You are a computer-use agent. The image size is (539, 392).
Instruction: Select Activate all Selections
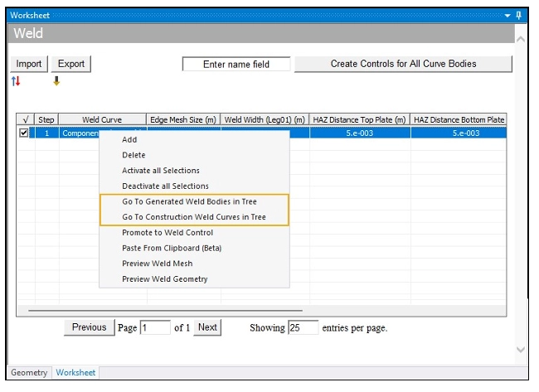[161, 171]
